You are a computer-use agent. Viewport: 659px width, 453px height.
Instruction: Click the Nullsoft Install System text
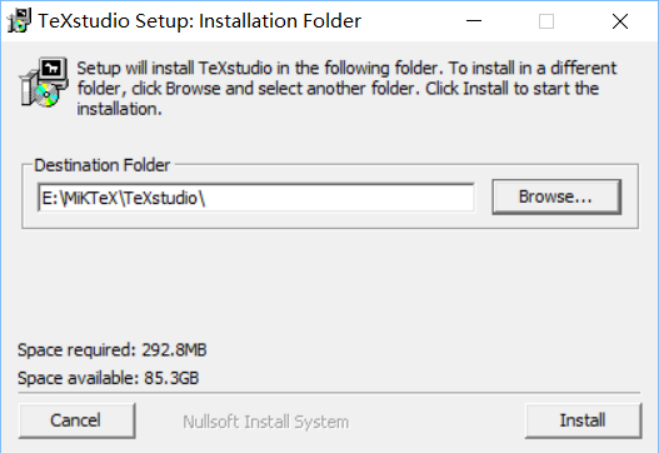click(266, 421)
